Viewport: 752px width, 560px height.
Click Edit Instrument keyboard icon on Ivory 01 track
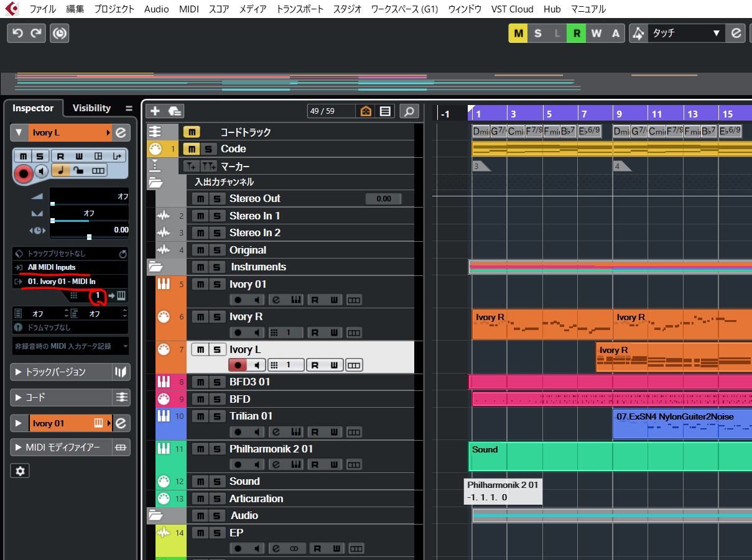pyautogui.click(x=296, y=300)
